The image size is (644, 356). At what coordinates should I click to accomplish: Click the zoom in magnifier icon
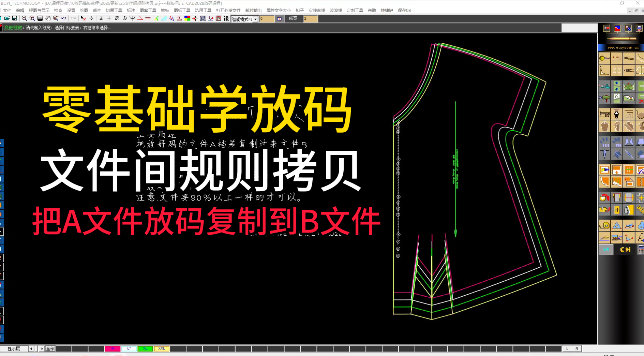coord(32,18)
